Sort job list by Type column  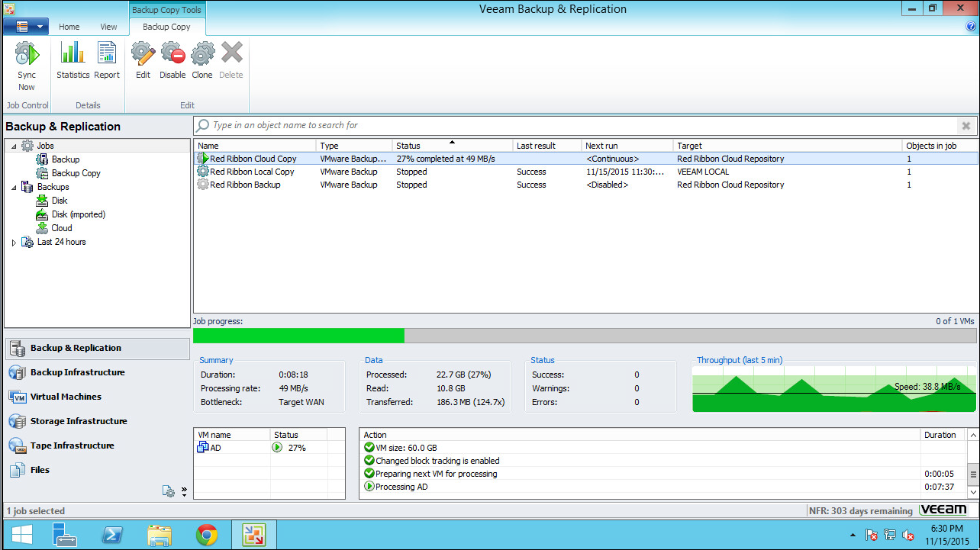[354, 146]
